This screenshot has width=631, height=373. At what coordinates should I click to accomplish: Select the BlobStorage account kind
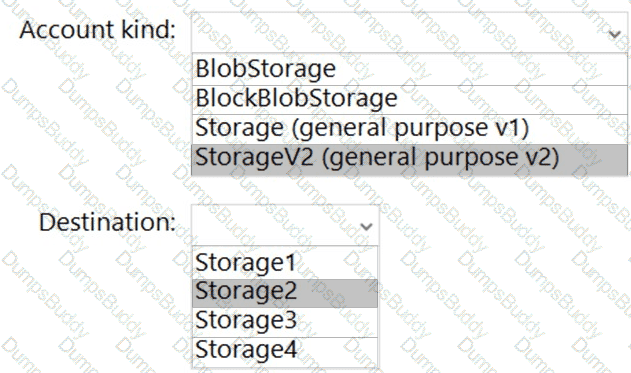(x=409, y=69)
